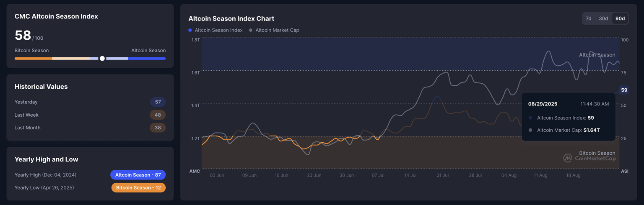Toggle the Altcoin Season Index legend dot
644x205 pixels.
tap(190, 30)
